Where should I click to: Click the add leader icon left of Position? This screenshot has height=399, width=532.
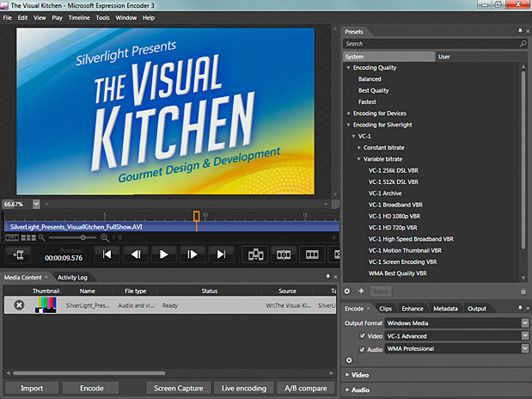pyautogui.click(x=19, y=255)
